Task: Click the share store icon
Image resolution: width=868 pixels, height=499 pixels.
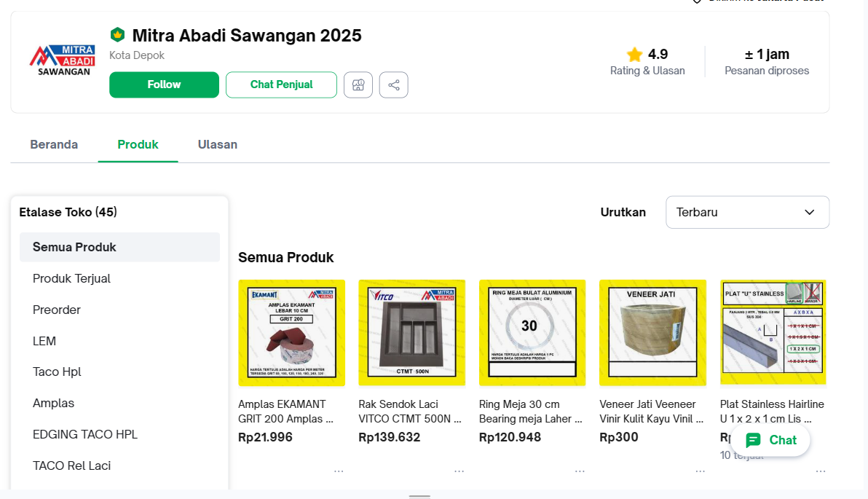Action: pyautogui.click(x=393, y=85)
